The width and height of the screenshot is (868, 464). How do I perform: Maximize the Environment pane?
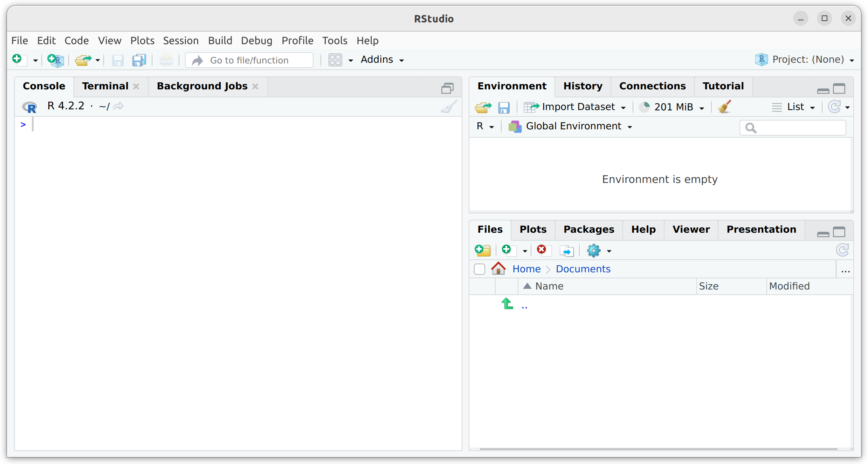[839, 89]
